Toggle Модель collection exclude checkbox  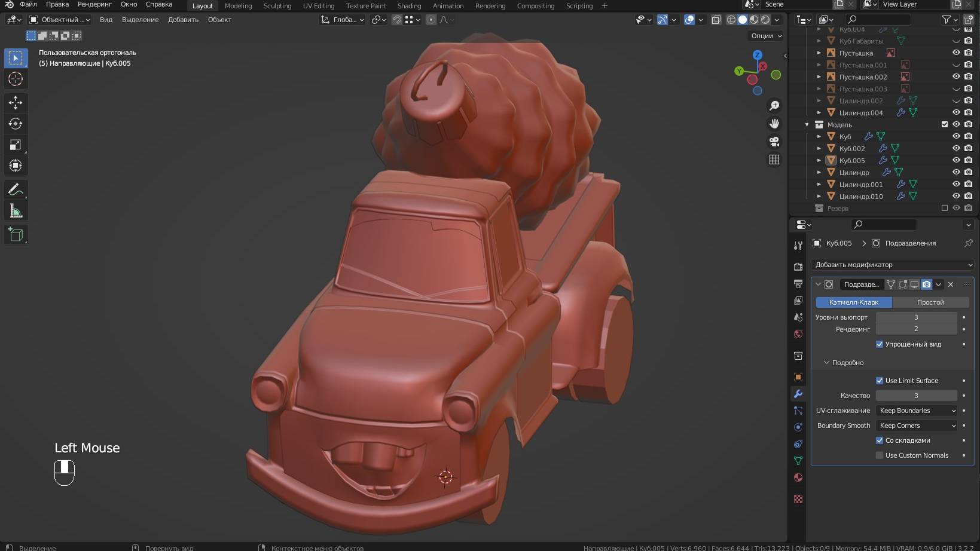click(945, 124)
